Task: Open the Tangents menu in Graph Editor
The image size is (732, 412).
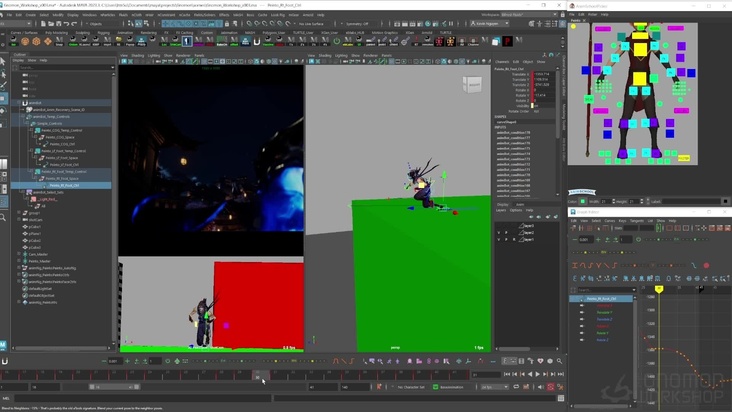Action: 637,221
